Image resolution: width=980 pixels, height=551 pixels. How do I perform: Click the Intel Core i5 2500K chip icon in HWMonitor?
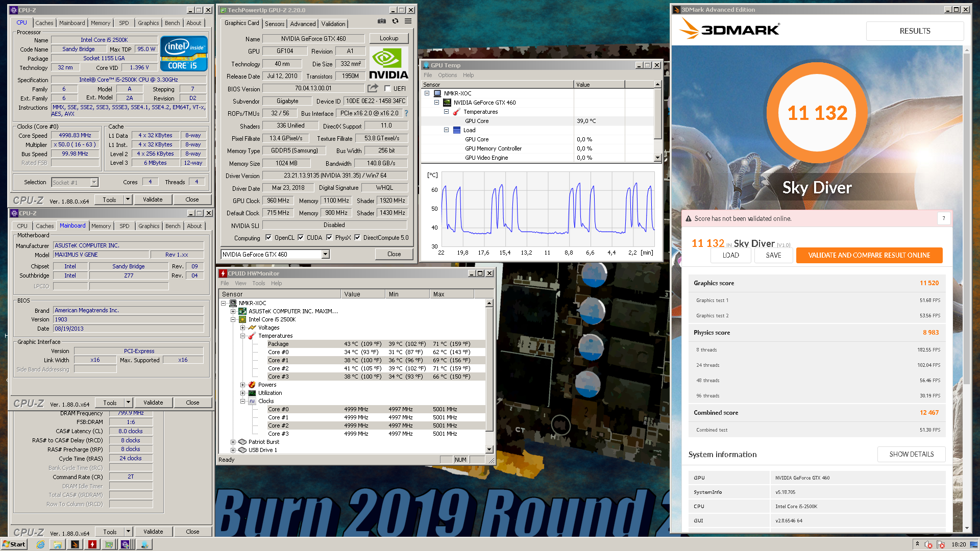coord(242,319)
